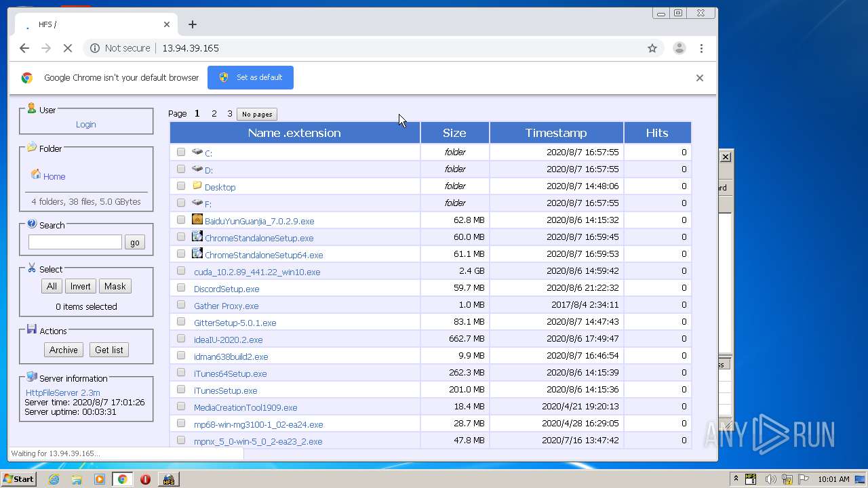Bookmark this page with the star icon
Image resolution: width=868 pixels, height=488 pixels.
pos(652,48)
